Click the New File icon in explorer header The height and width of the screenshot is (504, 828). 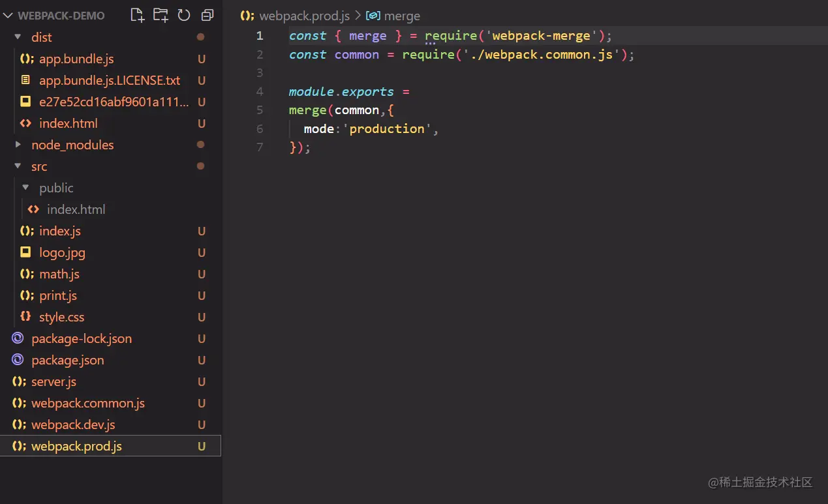click(137, 15)
